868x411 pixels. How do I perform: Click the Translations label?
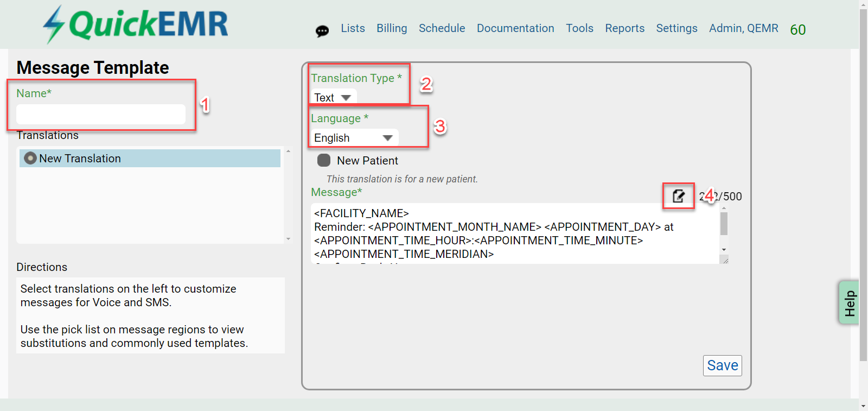47,135
